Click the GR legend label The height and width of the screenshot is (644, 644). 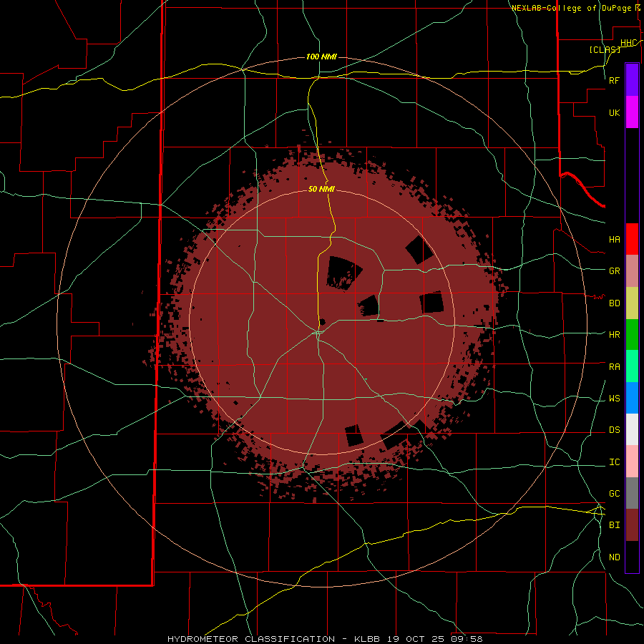(x=614, y=271)
